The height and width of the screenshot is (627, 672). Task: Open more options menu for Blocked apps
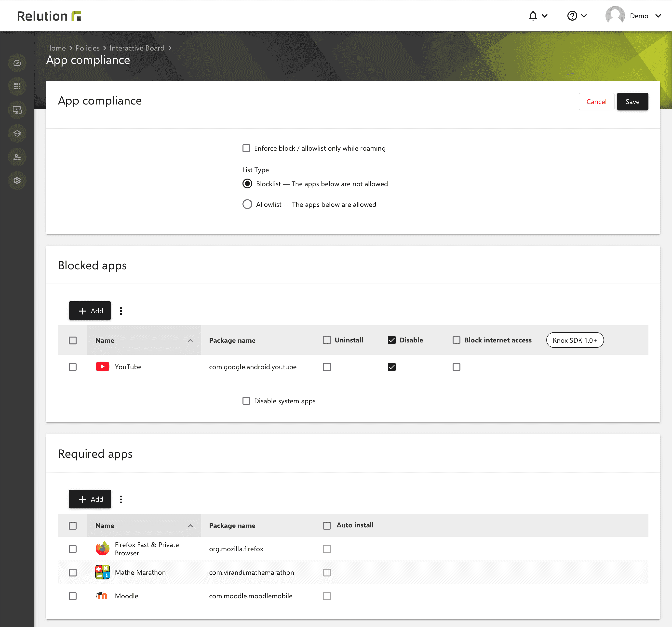click(x=121, y=311)
